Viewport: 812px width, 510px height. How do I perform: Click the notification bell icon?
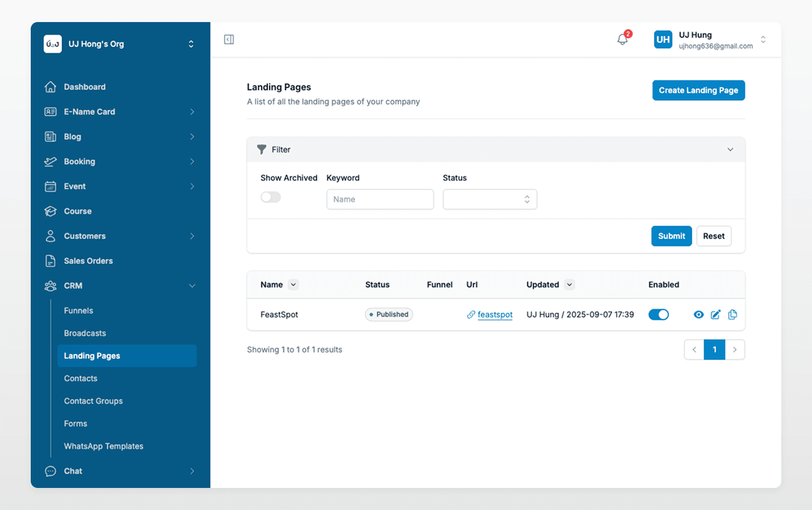[x=622, y=39]
